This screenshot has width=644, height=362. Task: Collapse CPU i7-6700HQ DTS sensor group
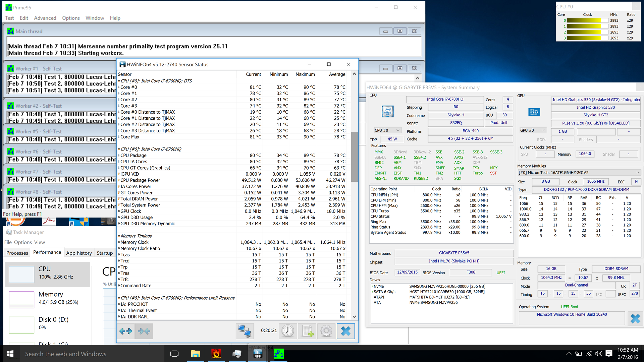pyautogui.click(x=119, y=81)
